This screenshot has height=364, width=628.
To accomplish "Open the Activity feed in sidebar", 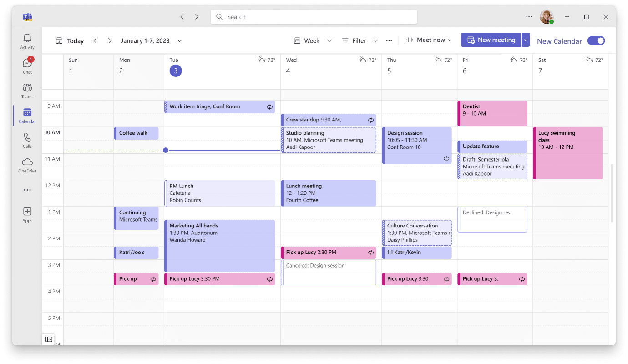I will (27, 41).
